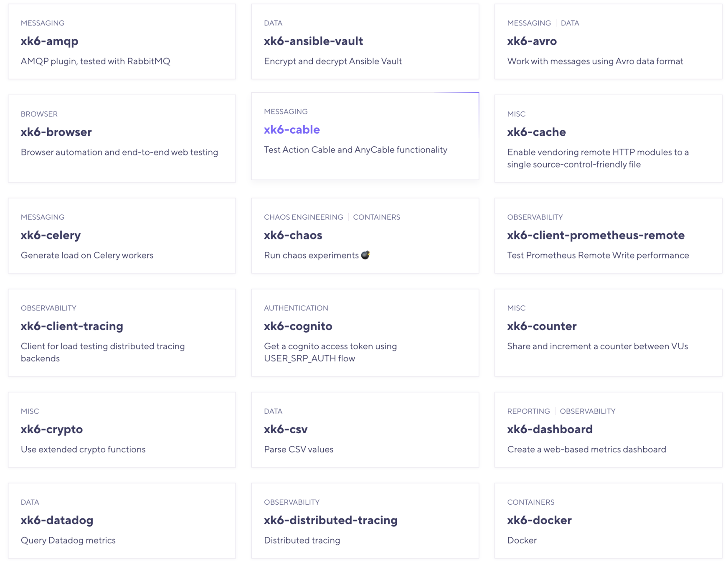Click 'Enable vendoring remote HTTP modules' description

[598, 158]
